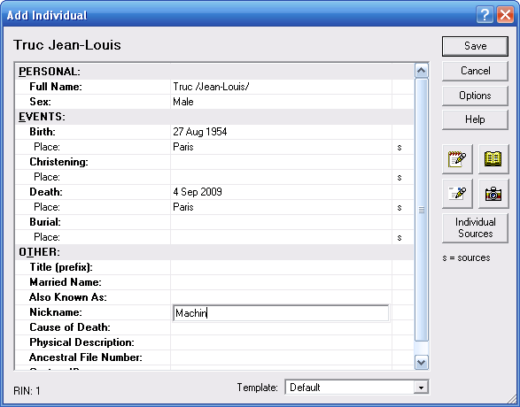Open the notes icon with notepad and pencil

tap(457, 159)
